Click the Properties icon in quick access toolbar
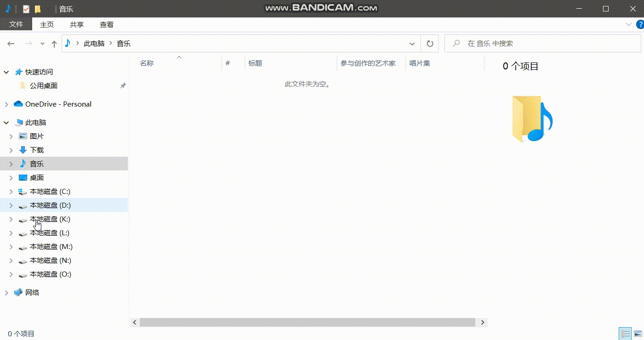644x340 pixels. pos(26,9)
